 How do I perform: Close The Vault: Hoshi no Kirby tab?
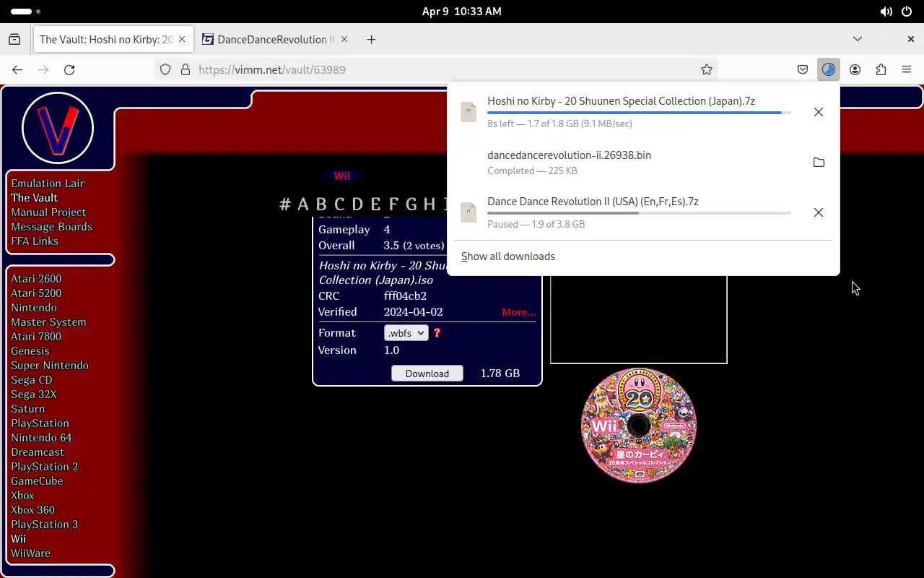pos(183,39)
